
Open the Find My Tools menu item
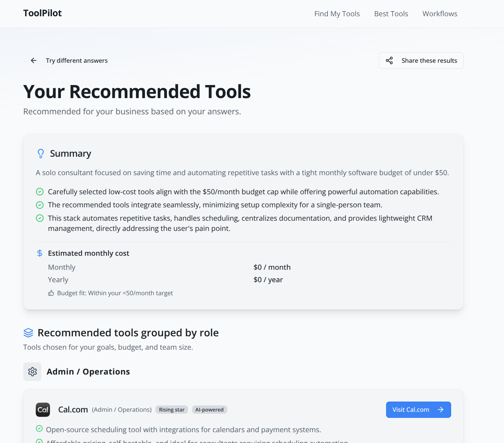point(337,14)
